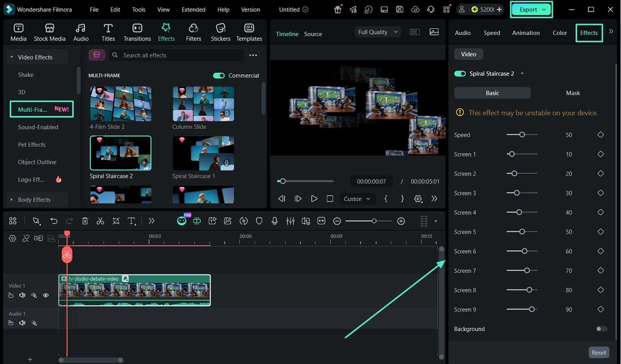Mute the Audio 1 track
Screen dimensions: 621x364
22,323
